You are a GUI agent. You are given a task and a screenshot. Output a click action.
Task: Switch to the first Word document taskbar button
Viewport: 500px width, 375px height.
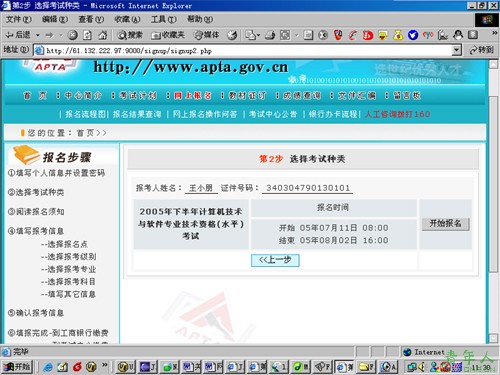[192, 367]
